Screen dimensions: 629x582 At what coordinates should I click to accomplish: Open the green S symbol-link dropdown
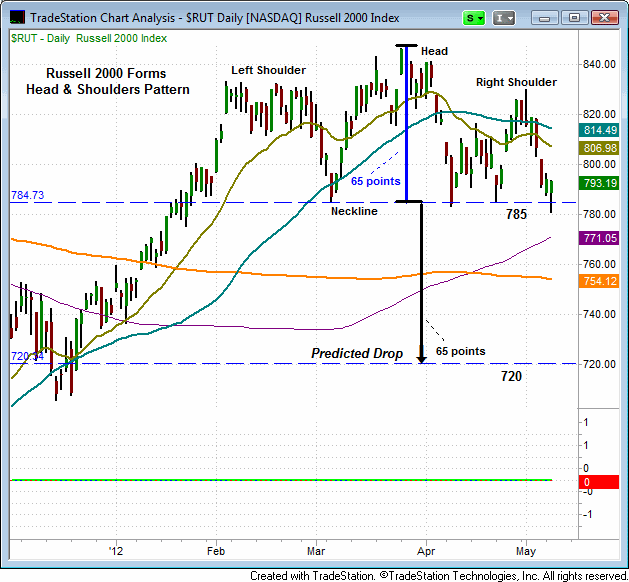[x=474, y=18]
